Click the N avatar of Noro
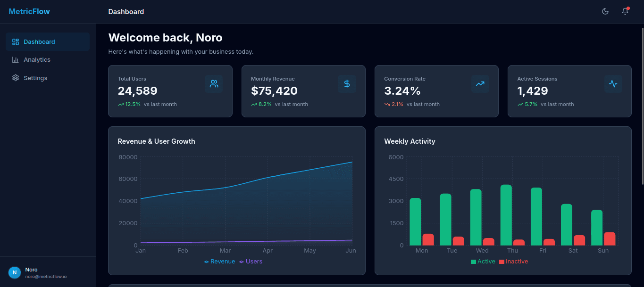 pos(15,272)
